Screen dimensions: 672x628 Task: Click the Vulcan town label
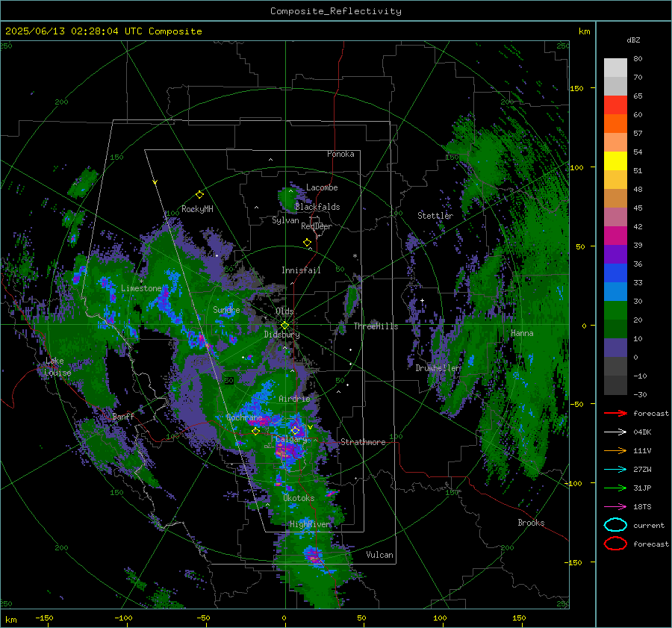coord(379,555)
